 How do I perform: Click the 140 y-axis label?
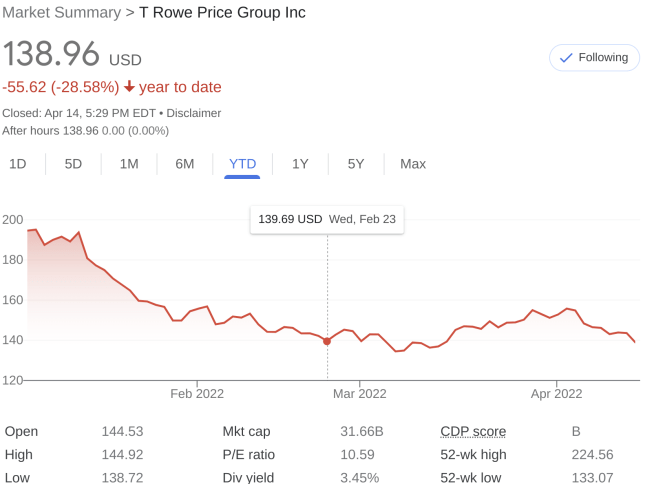tap(13, 340)
